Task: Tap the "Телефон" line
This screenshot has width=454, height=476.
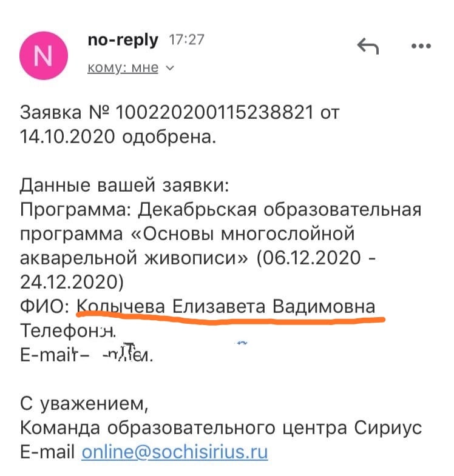Action: [x=67, y=331]
